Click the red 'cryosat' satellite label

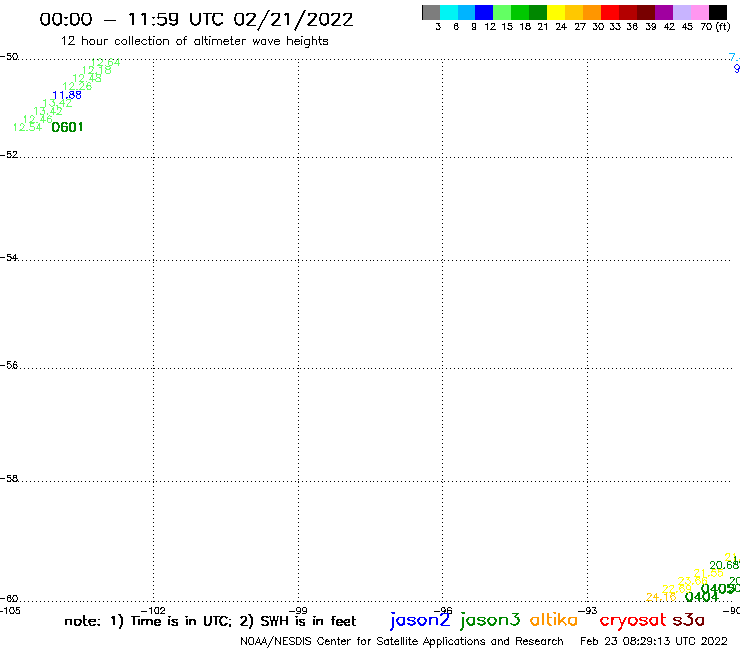[633, 621]
